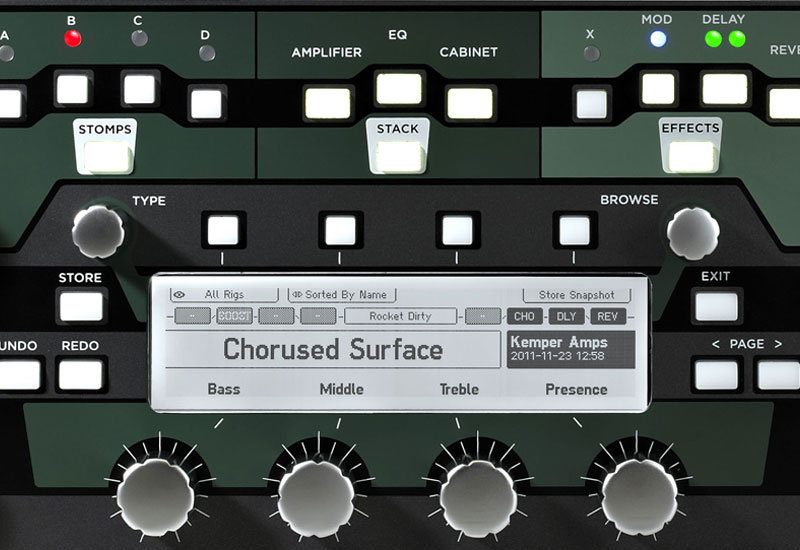Click the BROWSE knob
The image size is (800, 550).
(x=693, y=233)
